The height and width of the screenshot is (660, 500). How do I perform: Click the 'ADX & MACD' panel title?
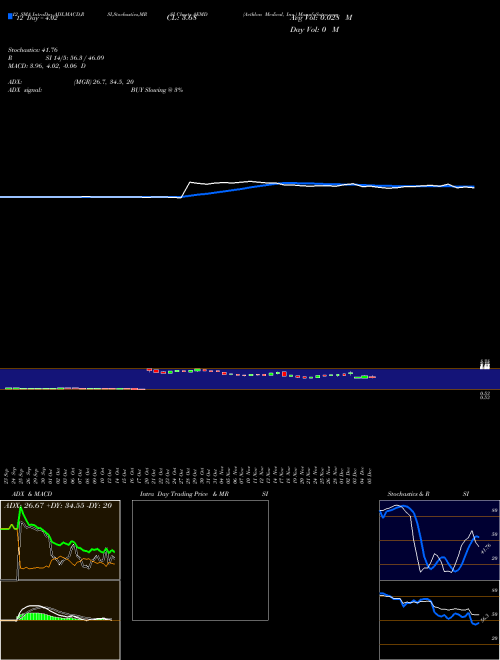(x=32, y=494)
